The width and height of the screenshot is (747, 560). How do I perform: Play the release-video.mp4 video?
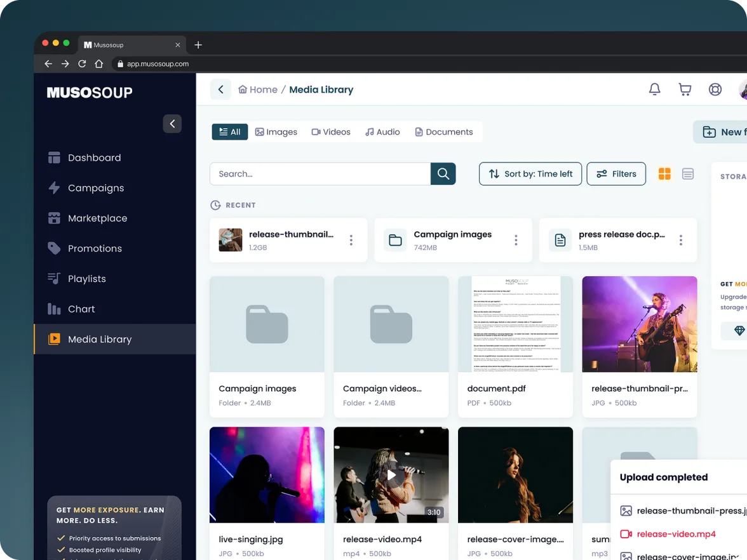391,475
